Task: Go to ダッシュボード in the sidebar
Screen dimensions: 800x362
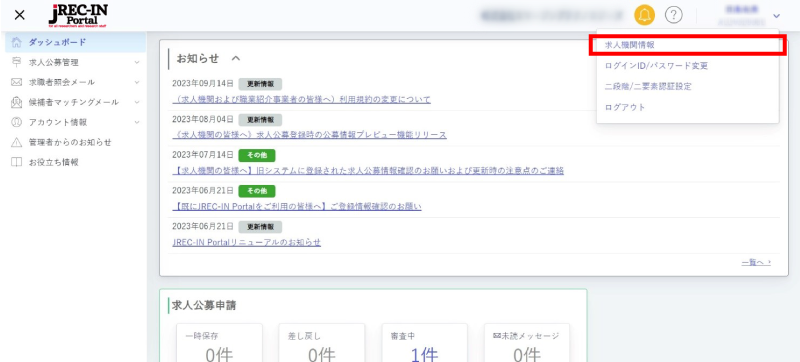Action: point(76,42)
